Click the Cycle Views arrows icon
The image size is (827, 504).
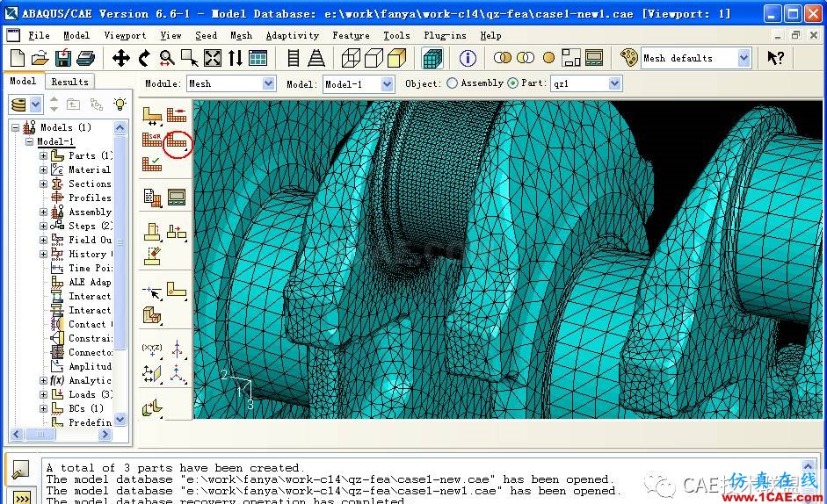pos(236,58)
